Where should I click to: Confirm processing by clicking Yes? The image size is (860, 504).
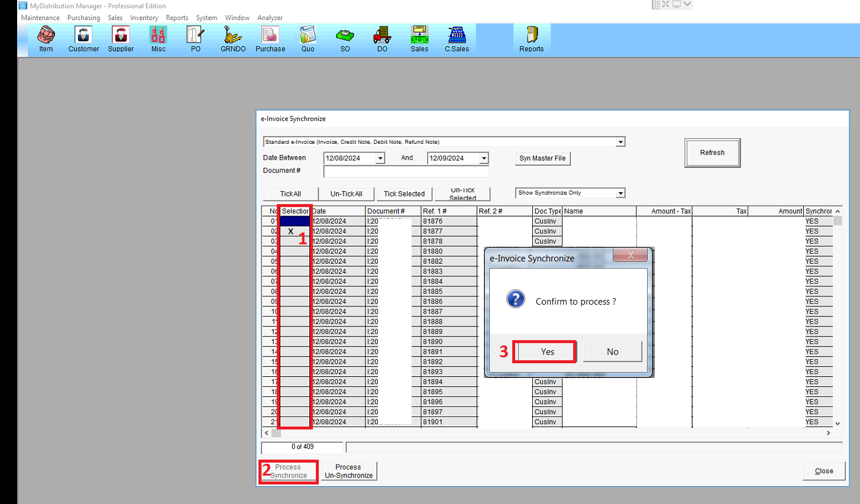click(547, 352)
